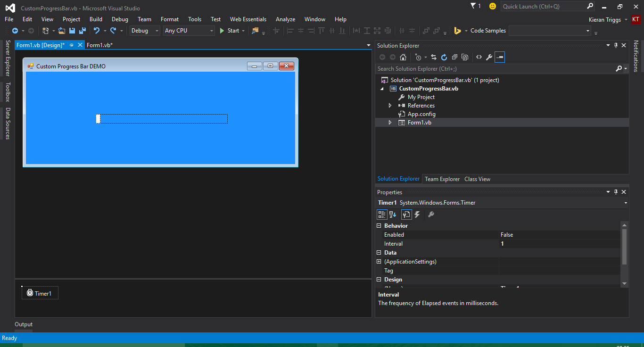Viewport: 644px width, 347px height.
Task: Click Sync with Active Document icon
Action: 434,57
